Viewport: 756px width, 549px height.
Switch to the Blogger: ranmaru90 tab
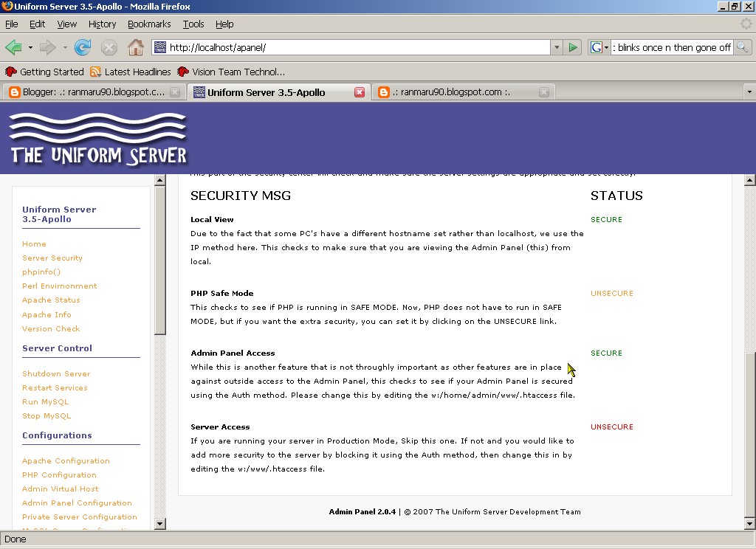point(93,92)
